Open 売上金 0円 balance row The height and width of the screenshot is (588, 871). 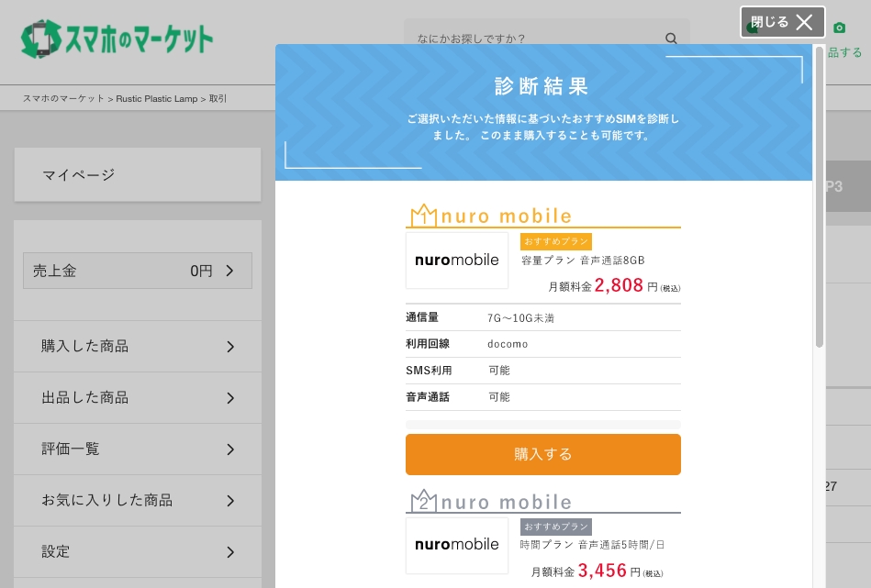(137, 271)
